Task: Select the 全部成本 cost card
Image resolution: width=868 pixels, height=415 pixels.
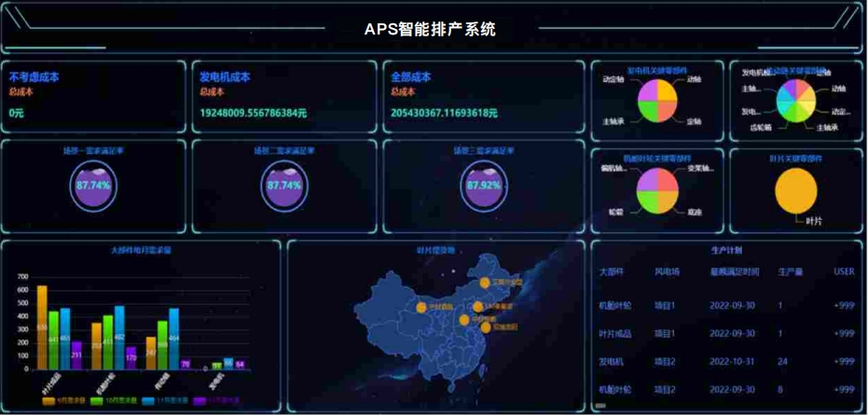Action: click(483, 97)
